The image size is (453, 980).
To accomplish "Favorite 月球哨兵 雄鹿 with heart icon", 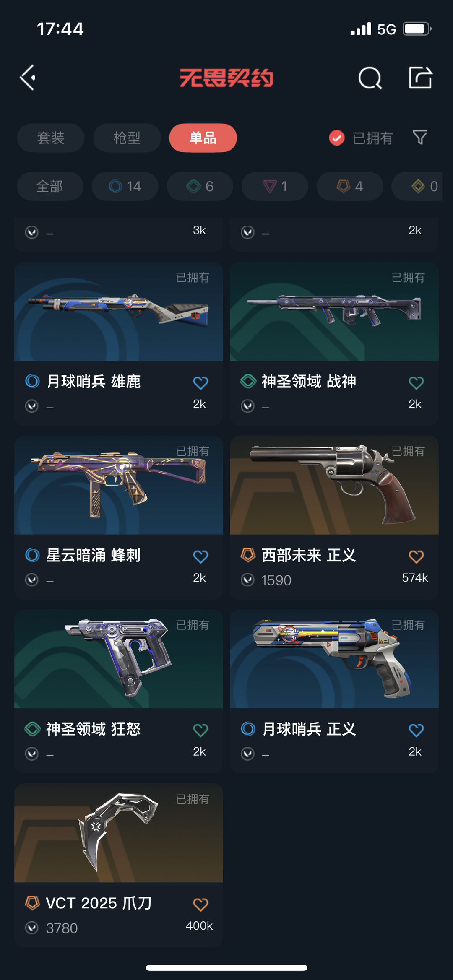I will click(200, 382).
